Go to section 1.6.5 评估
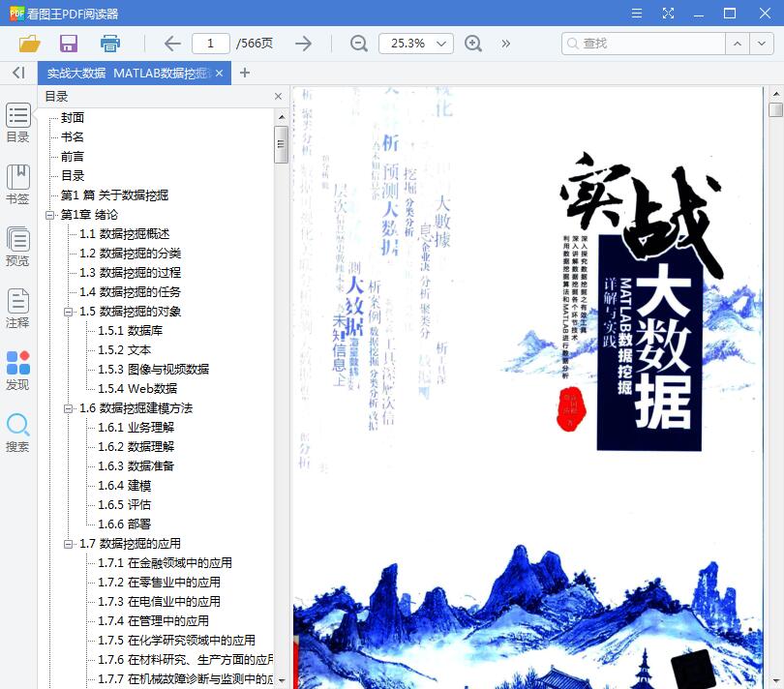The width and height of the screenshot is (784, 689). pos(125,505)
